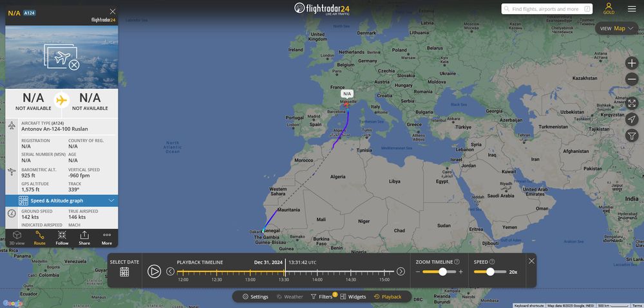Follow the selected aircraft

click(x=62, y=238)
